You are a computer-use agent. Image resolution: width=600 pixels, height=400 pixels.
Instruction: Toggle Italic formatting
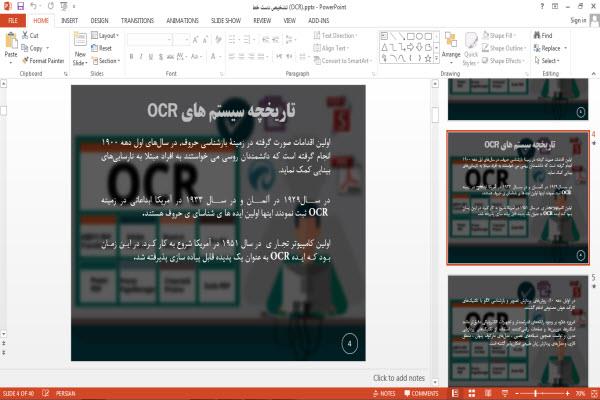(x=141, y=57)
